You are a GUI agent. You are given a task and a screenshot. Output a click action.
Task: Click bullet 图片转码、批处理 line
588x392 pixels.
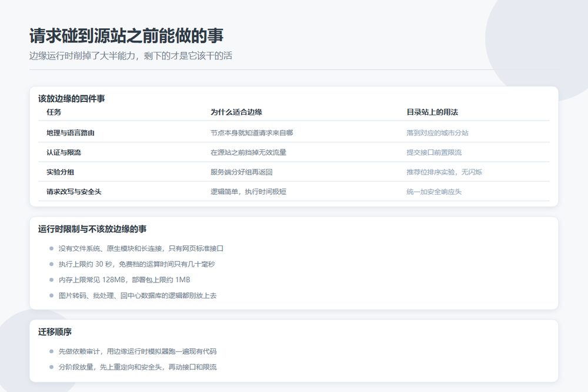138,295
